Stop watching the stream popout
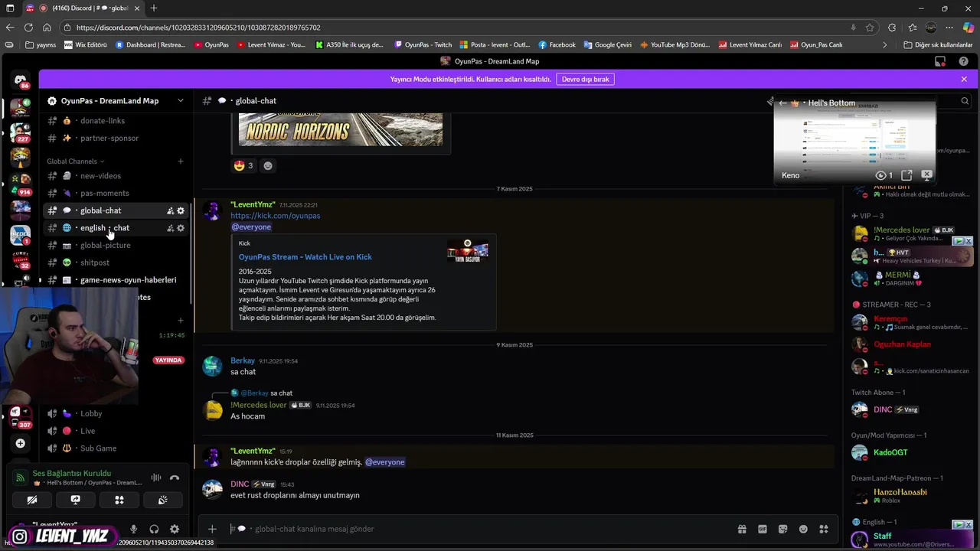 pos(926,175)
